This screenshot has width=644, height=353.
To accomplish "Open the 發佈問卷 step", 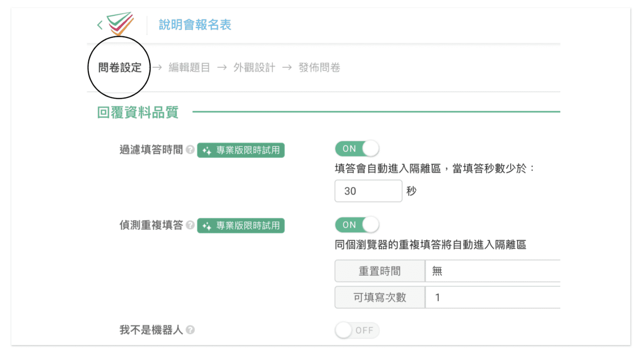I will tap(319, 68).
